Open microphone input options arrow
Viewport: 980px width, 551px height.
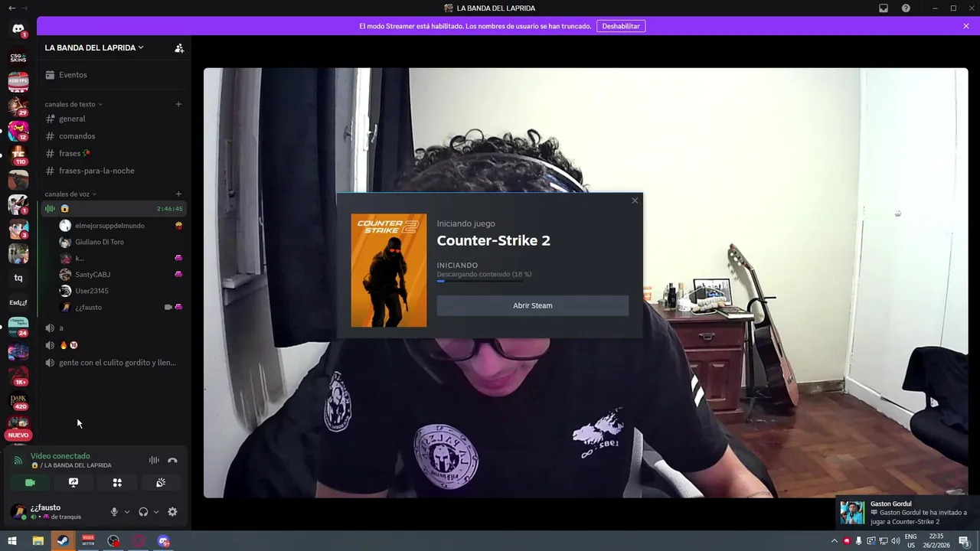tap(127, 512)
